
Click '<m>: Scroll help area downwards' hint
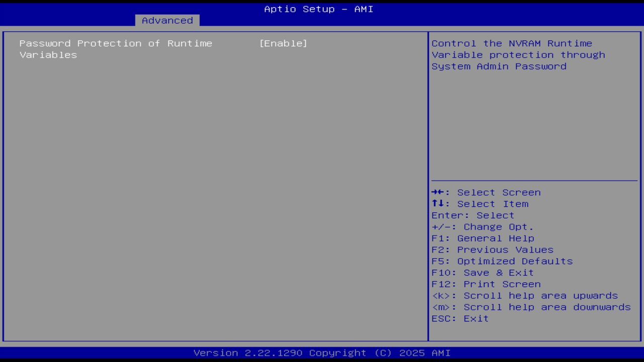[531, 307]
